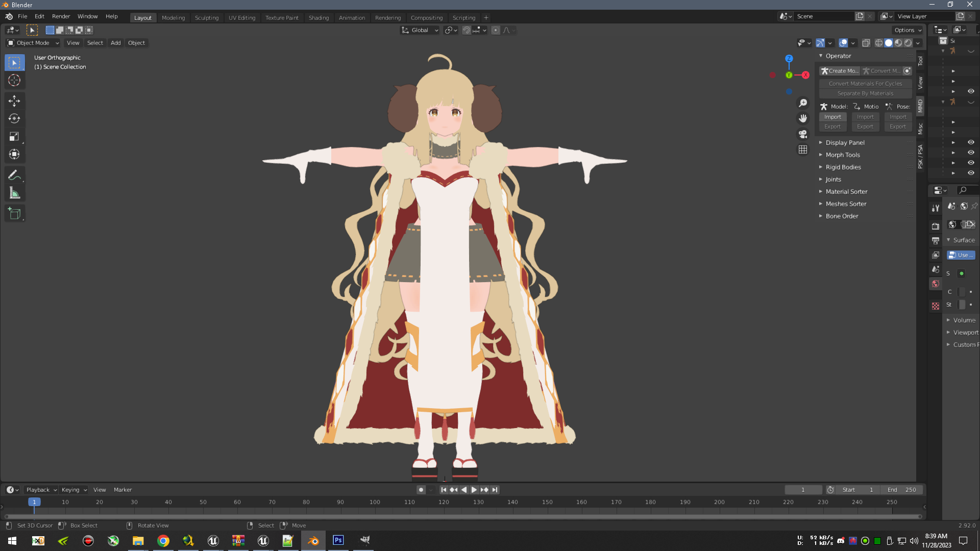Open the Add menu in viewport header
The image size is (980, 551).
pos(116,43)
